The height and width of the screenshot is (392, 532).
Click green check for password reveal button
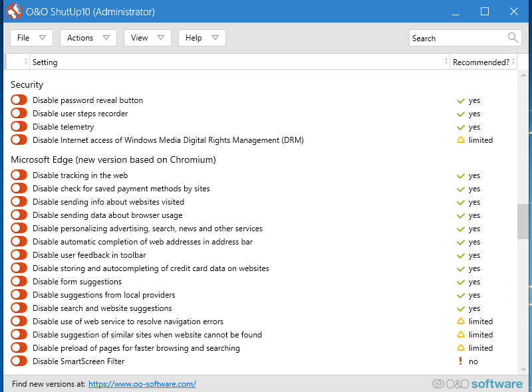(x=461, y=101)
